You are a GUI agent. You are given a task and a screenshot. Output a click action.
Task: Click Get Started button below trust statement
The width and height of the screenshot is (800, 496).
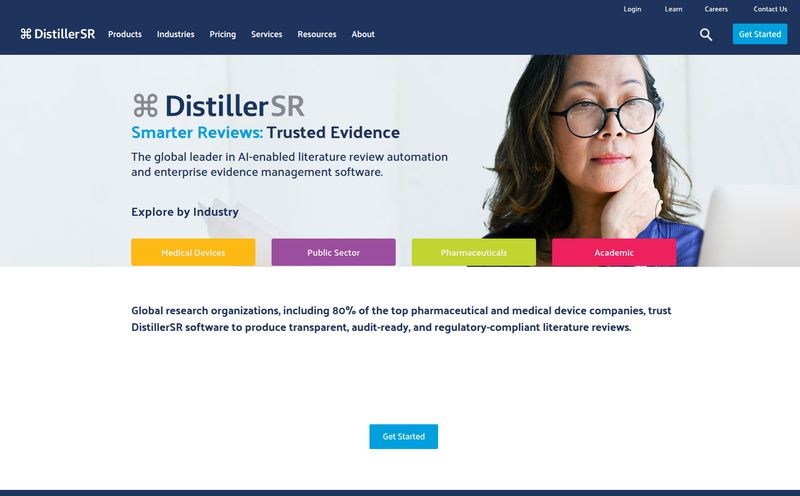click(404, 436)
